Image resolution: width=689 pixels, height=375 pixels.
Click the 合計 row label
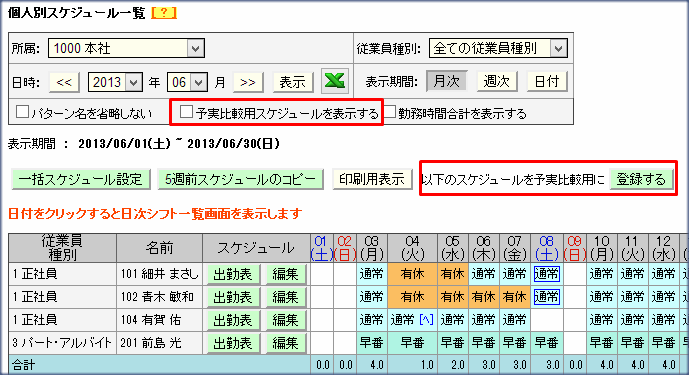(24, 365)
